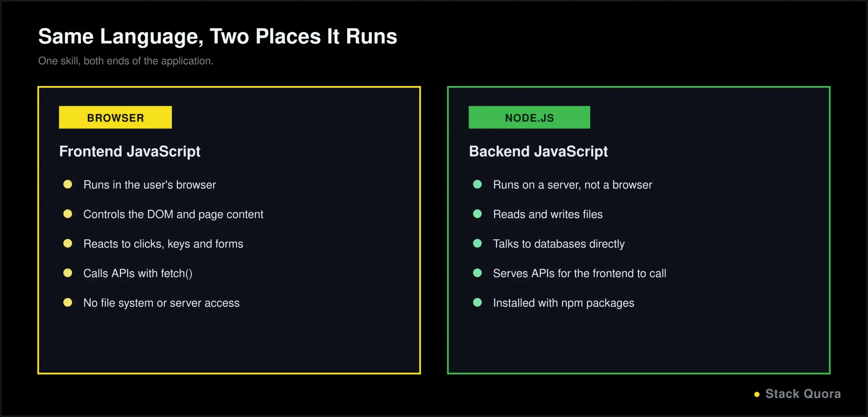Select "Runs in the user's browser" text
Screen dimensions: 868x417
pyautogui.click(x=150, y=185)
